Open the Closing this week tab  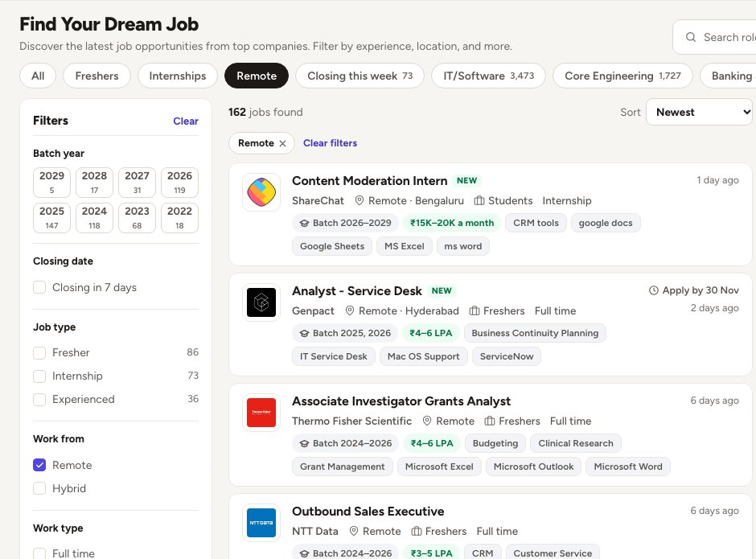coord(360,76)
